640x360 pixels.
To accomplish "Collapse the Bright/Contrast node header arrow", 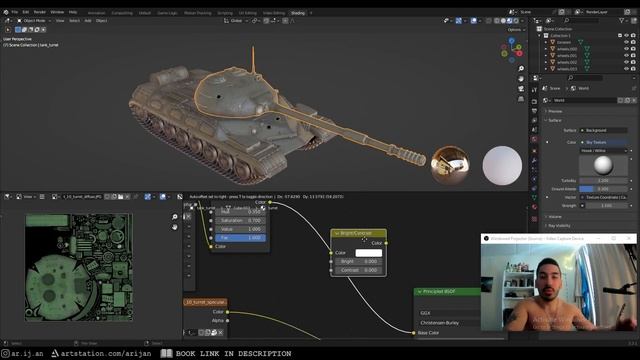I will (x=337, y=233).
